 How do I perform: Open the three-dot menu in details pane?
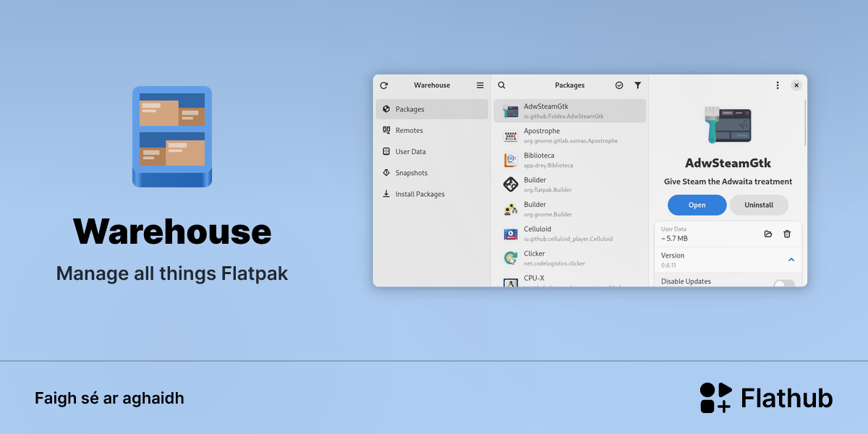coord(778,85)
